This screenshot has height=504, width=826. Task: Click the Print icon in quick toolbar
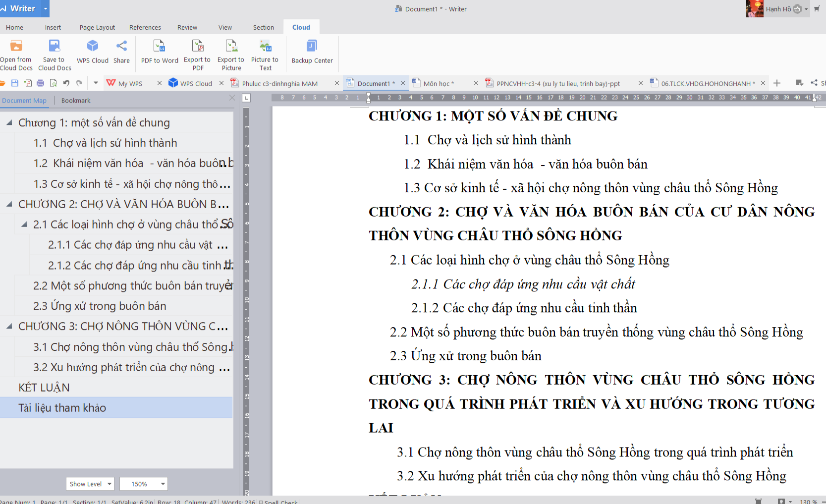click(x=41, y=83)
